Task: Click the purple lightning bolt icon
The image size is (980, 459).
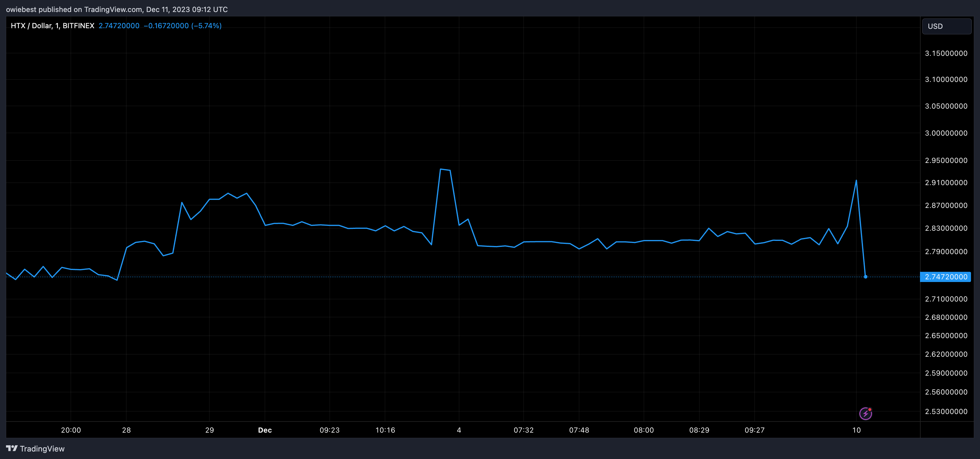Action: point(865,413)
